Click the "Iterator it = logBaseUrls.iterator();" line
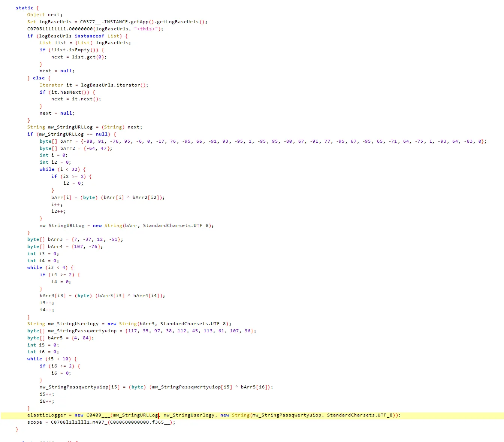The height and width of the screenshot is (442, 504). [x=94, y=85]
